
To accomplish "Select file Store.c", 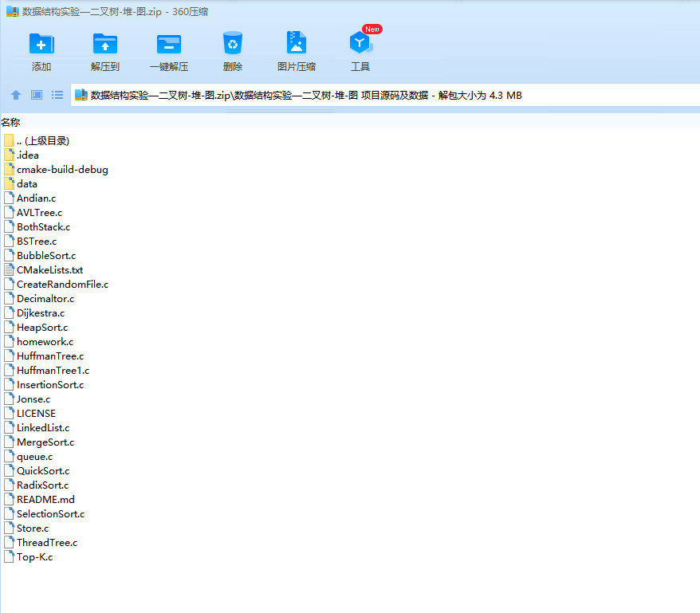I will point(26,529).
